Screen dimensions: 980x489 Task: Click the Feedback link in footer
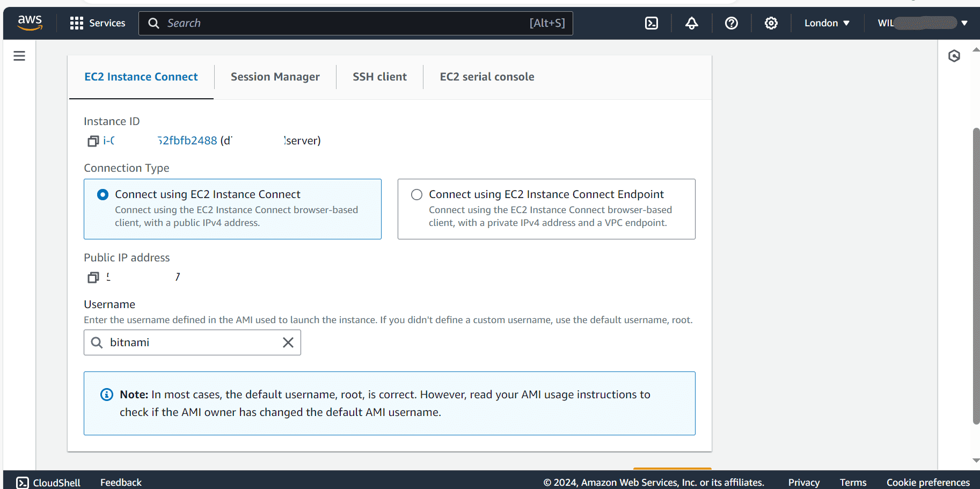pyautogui.click(x=121, y=483)
